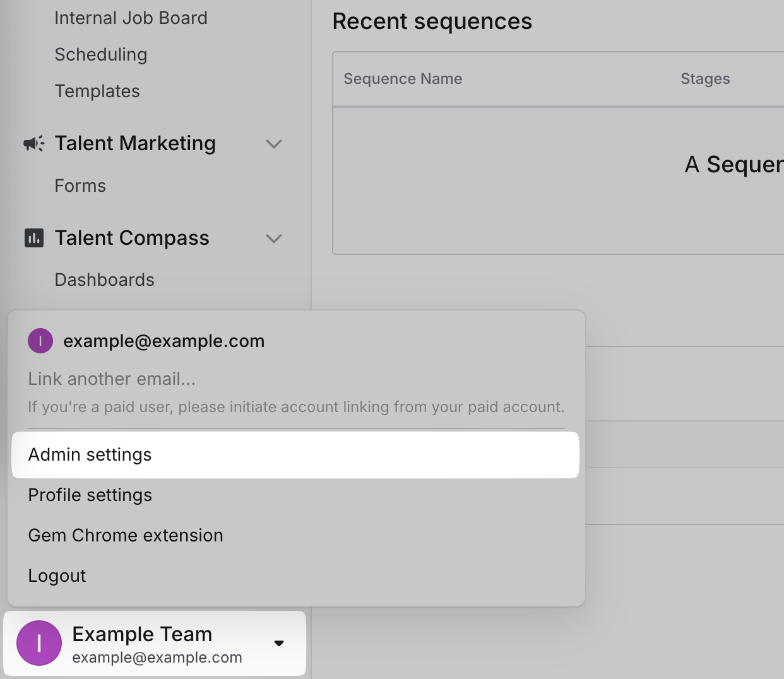Open Templates in the sidebar

[x=97, y=92]
